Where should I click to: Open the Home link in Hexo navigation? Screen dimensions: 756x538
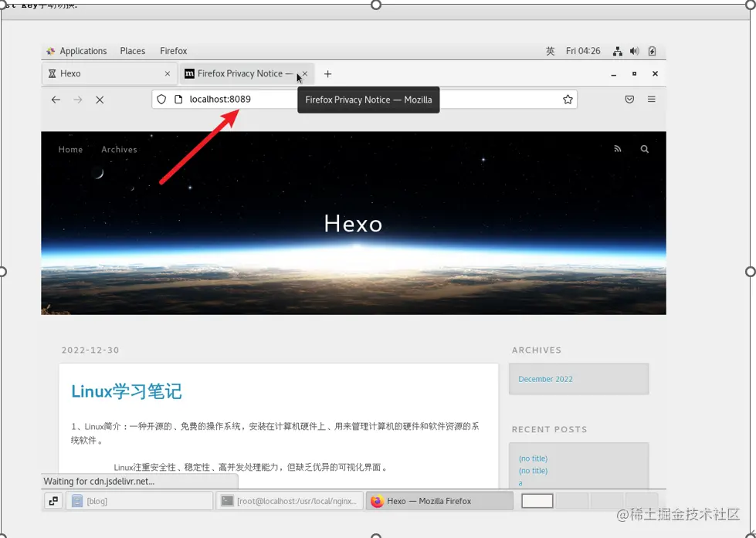tap(70, 150)
